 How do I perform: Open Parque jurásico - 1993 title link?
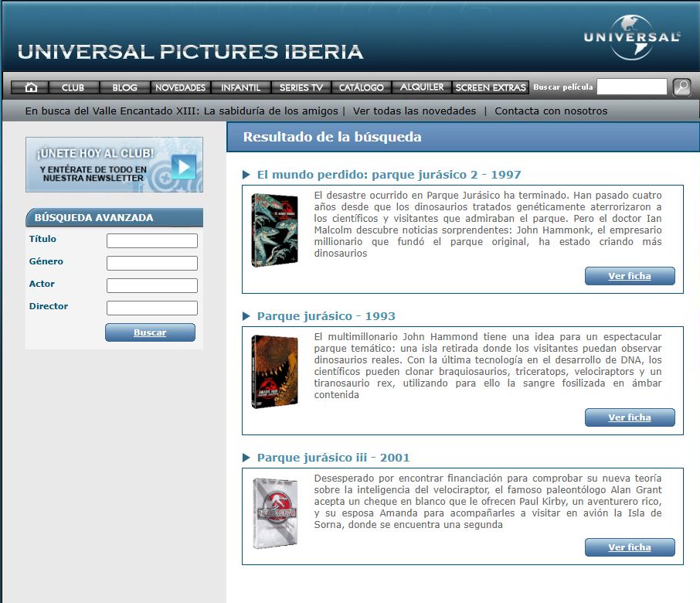[x=326, y=316]
